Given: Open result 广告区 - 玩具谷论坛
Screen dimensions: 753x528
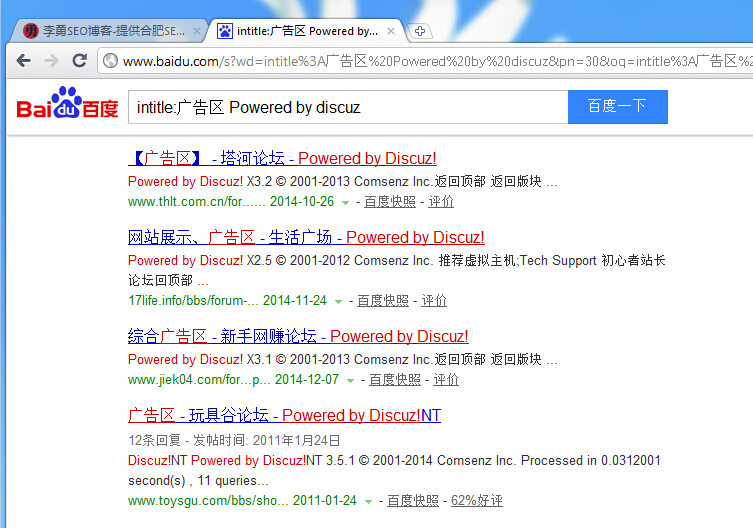Looking at the screenshot, I should click(x=285, y=415).
